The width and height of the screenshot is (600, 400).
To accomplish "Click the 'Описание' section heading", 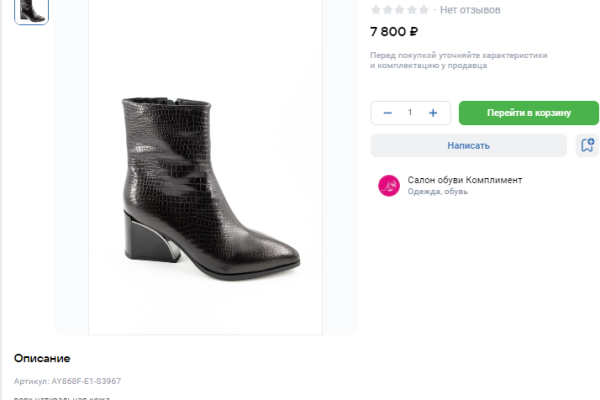I will click(42, 358).
